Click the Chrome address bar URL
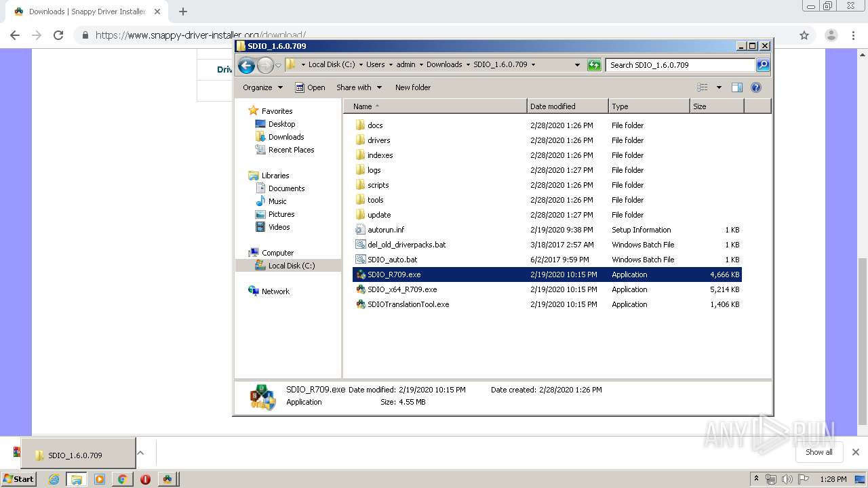 [x=201, y=35]
